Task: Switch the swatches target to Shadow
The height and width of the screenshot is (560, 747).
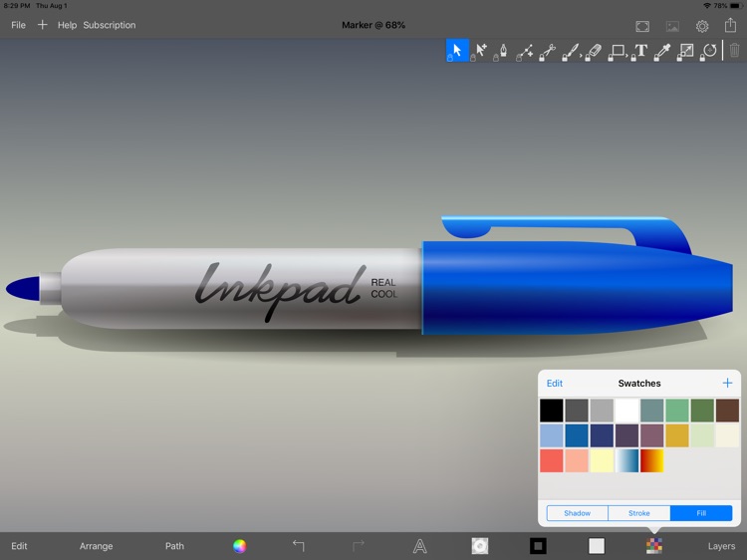Action: (x=578, y=513)
